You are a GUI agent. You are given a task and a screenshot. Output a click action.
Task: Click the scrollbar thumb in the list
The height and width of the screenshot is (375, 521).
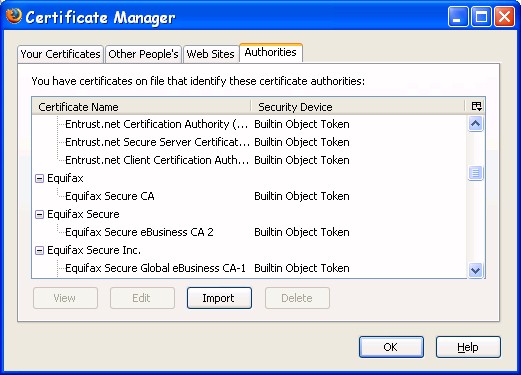tap(475, 173)
